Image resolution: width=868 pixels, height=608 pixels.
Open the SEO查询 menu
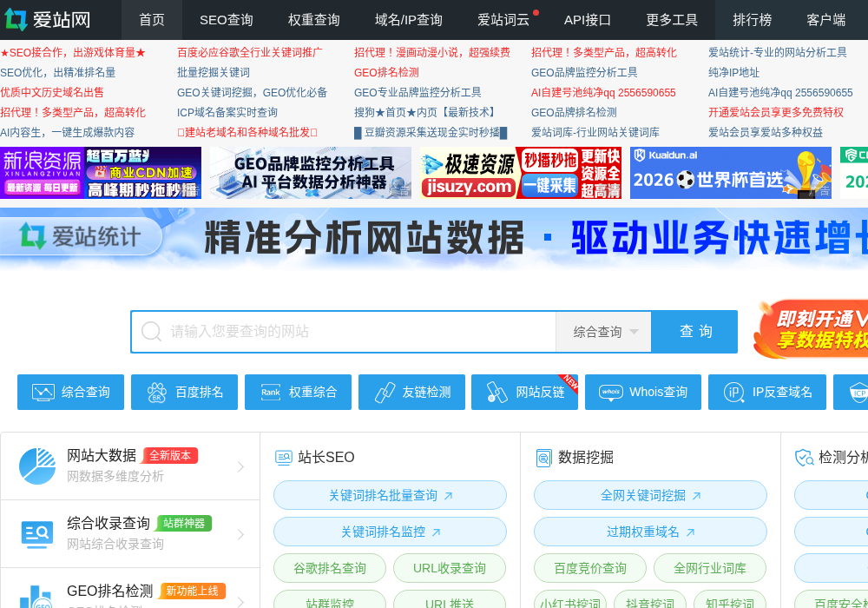pos(226,20)
